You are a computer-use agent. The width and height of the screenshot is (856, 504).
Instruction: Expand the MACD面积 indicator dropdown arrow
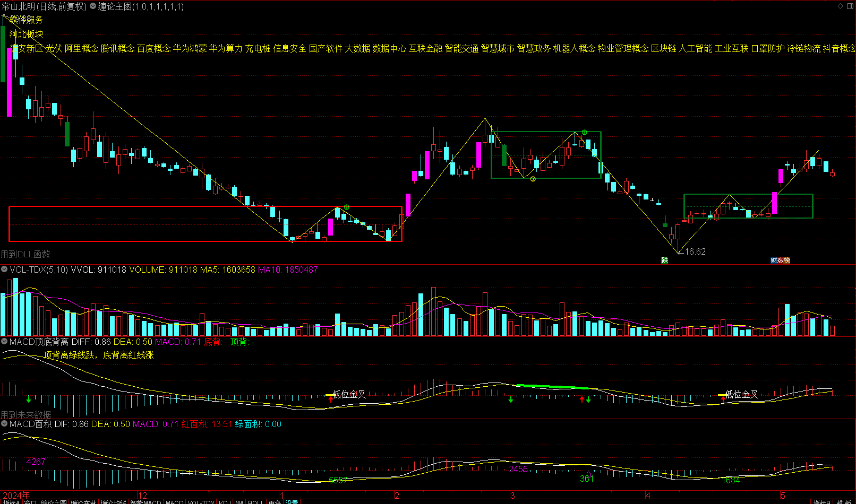click(x=4, y=424)
